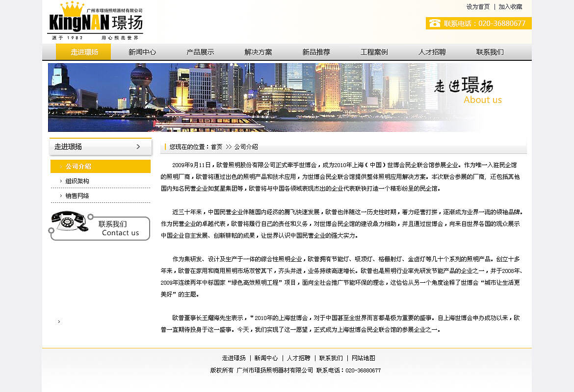Click the 加入收藏 link at the top
Image resolution: width=574 pixels, height=392 pixels.
tap(510, 6)
